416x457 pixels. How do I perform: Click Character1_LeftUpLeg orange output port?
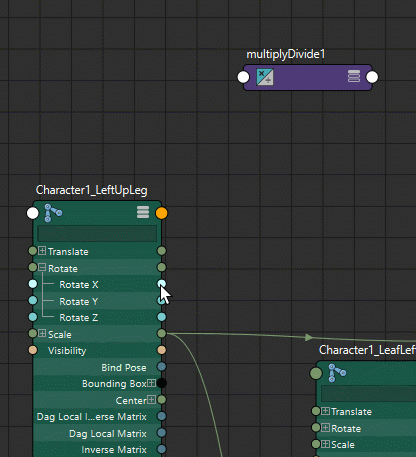(162, 213)
